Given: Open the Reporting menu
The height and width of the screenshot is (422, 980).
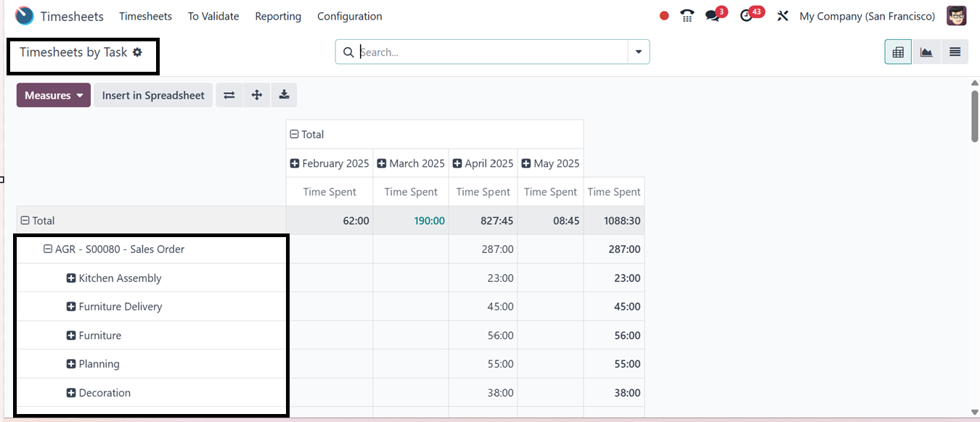Looking at the screenshot, I should tap(278, 16).
